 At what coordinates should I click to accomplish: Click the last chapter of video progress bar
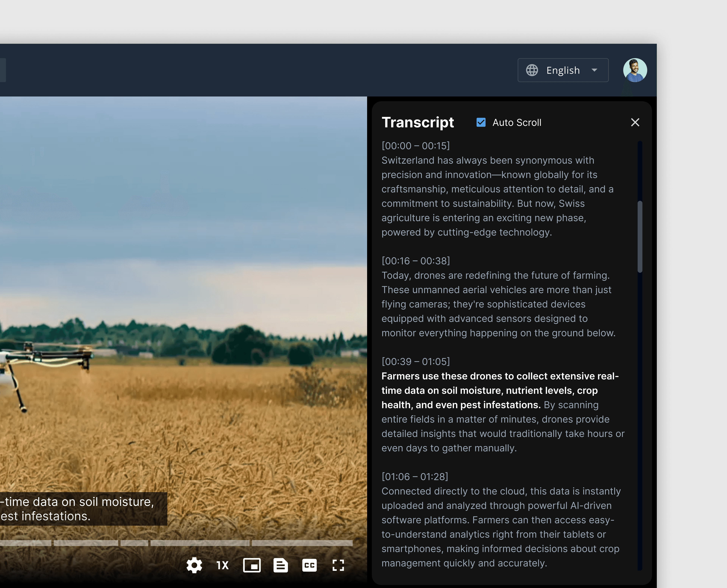click(302, 543)
